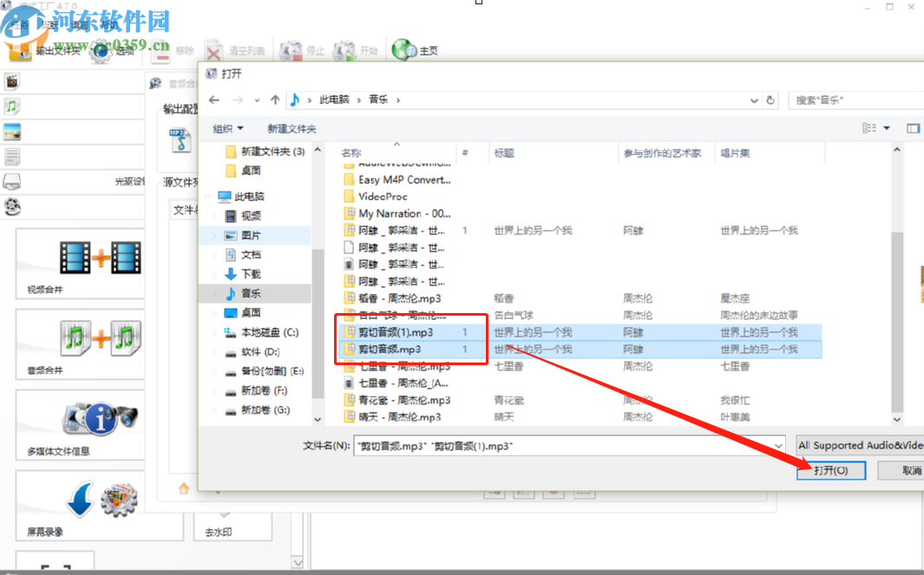924x575 pixels.
Task: Open the Video category in left sidebar
Action: [x=12, y=82]
